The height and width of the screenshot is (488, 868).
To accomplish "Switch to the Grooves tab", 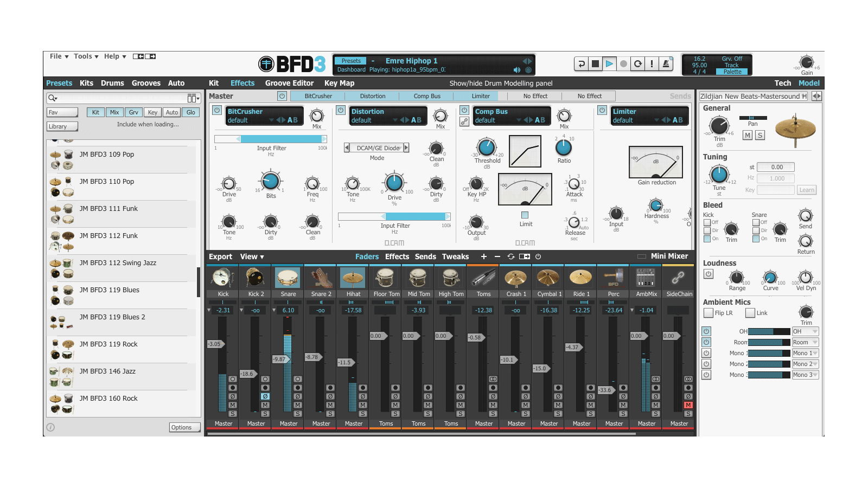I will (x=146, y=83).
